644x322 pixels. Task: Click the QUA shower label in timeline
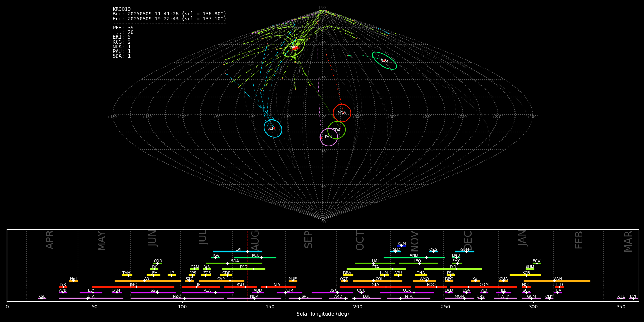tap(503, 279)
